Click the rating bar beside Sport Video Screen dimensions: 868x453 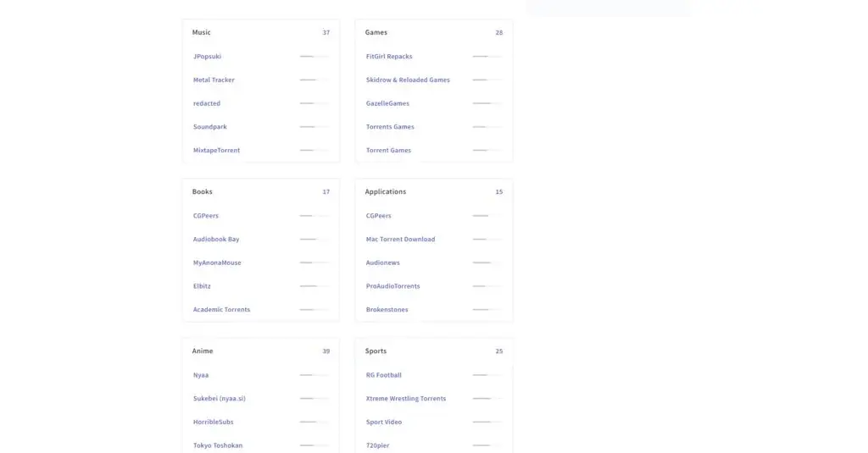[487, 422]
